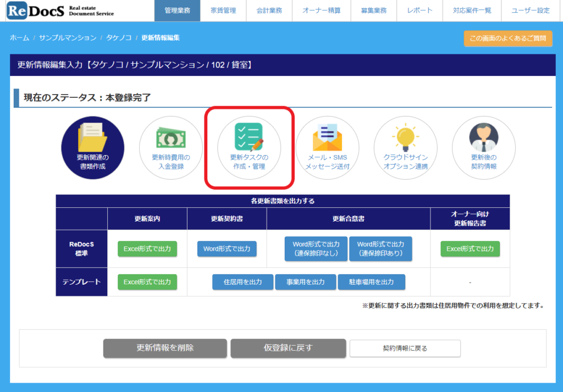Viewport: 563px width, 392px height.
Task: Click 更新情報編集入力 title bar text
Action: coord(135,65)
